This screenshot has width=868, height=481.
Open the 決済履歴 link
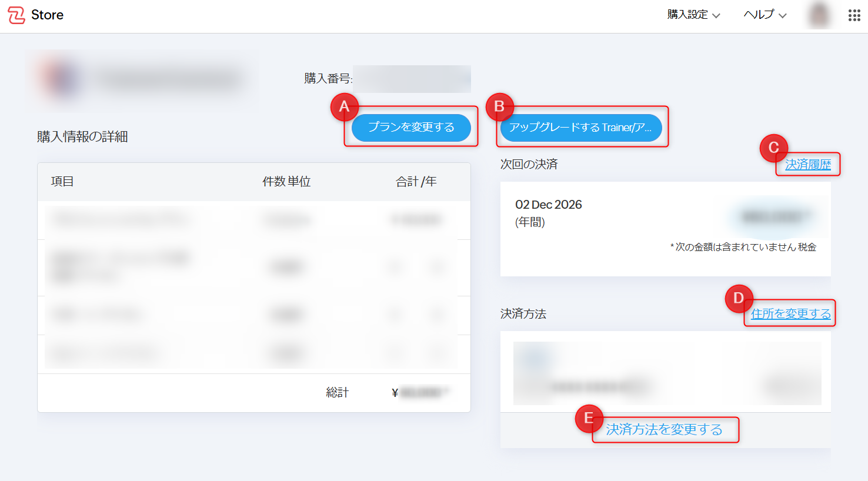pyautogui.click(x=808, y=165)
